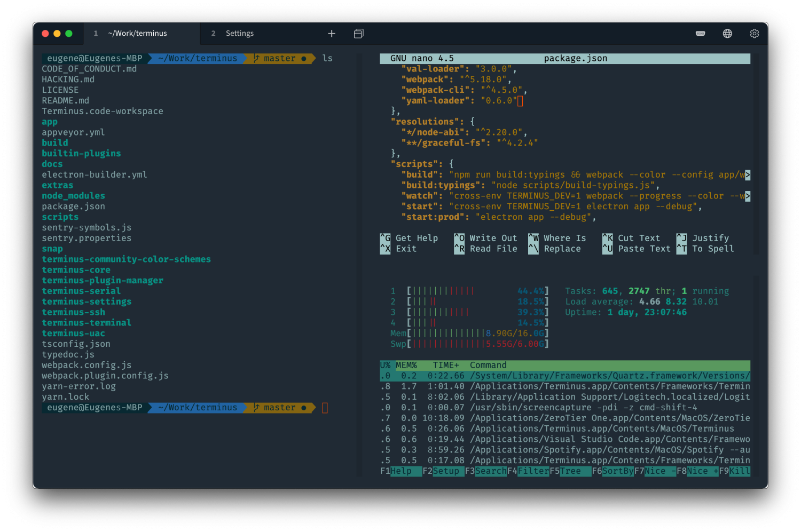
Task: Click the globe icon in title bar
Action: point(727,34)
